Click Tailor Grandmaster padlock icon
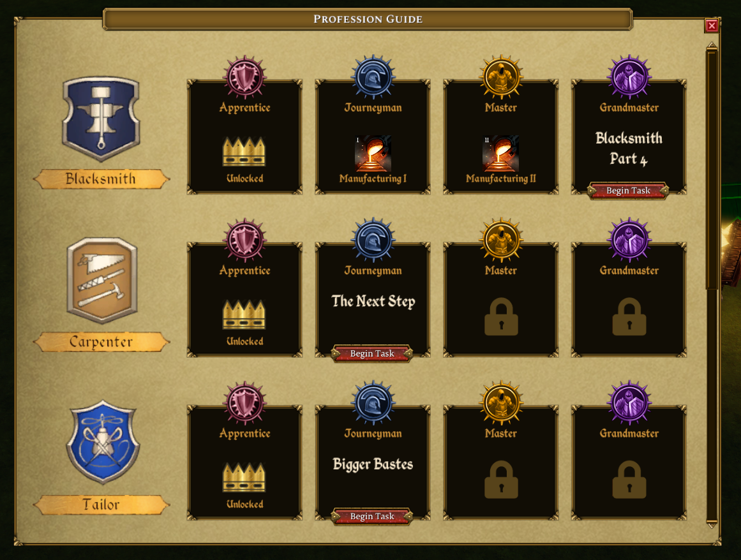Viewport: 741px width, 560px height. [629, 479]
